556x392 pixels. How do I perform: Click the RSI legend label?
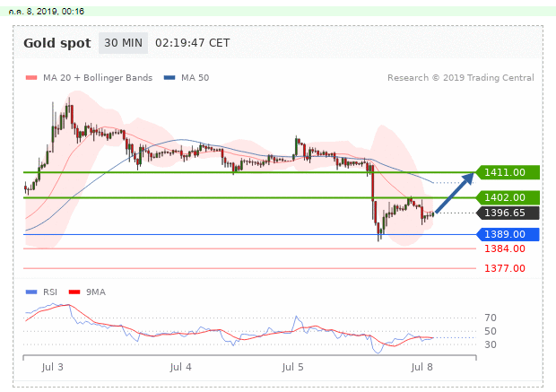(x=50, y=292)
